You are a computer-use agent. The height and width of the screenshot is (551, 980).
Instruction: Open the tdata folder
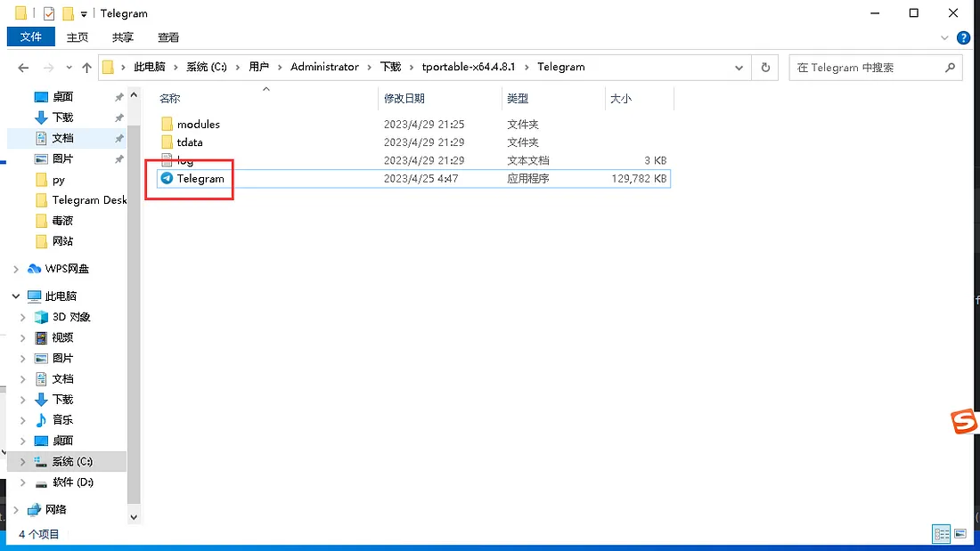point(191,142)
